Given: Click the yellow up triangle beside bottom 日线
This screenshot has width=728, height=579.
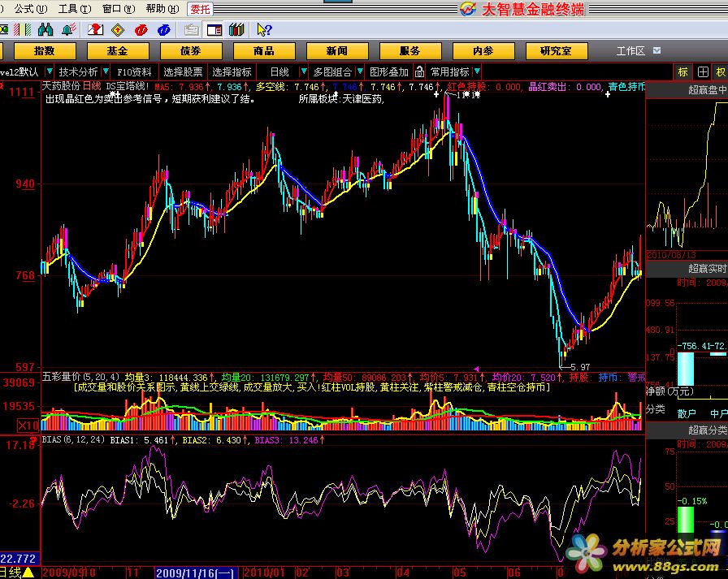Looking at the screenshot, I should [28, 573].
